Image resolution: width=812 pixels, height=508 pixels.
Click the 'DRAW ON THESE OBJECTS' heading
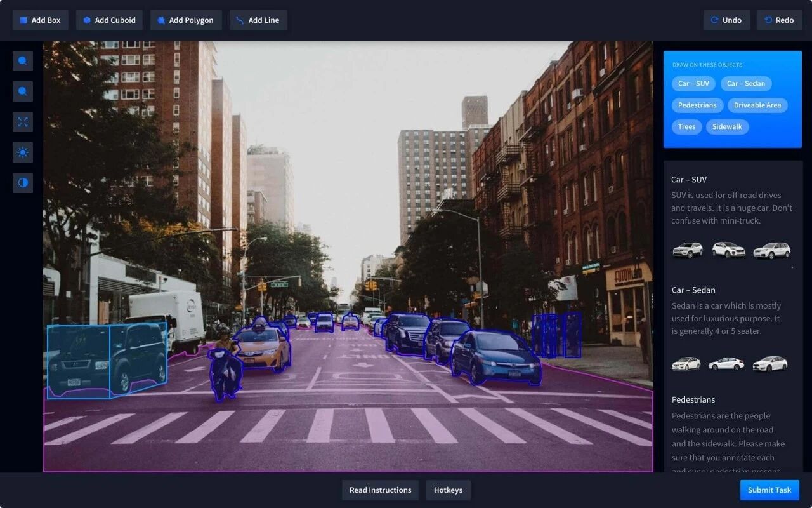pyautogui.click(x=707, y=65)
